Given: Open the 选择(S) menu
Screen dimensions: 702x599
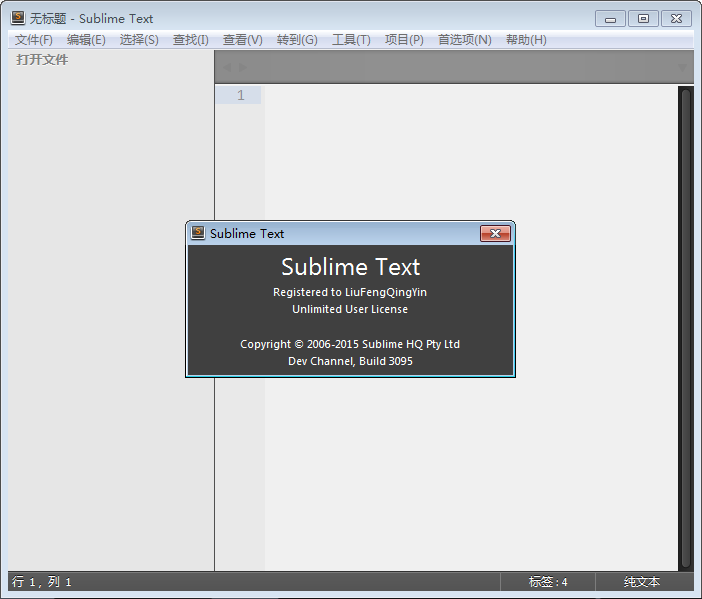Looking at the screenshot, I should (x=139, y=40).
